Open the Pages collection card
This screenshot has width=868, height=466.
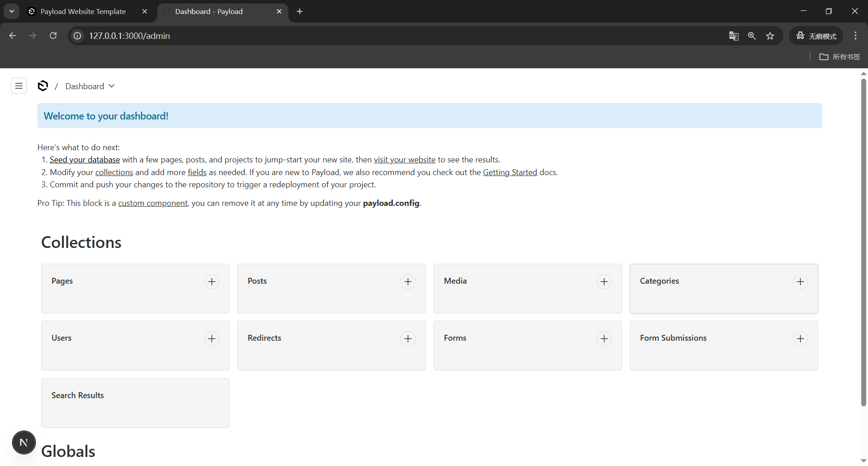[x=135, y=289]
